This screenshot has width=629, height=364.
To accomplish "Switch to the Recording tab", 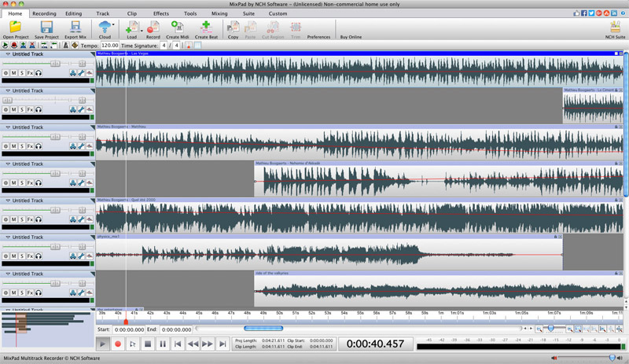I will (x=44, y=13).
